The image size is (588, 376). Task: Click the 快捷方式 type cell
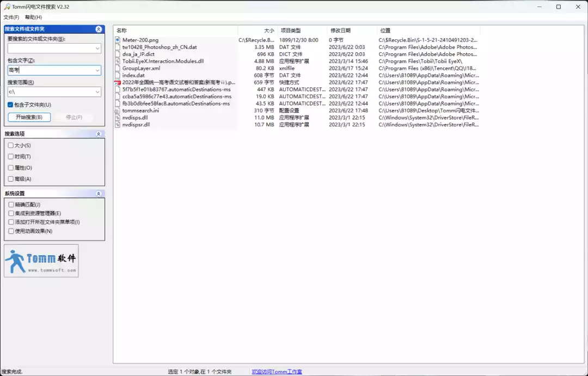click(x=289, y=83)
